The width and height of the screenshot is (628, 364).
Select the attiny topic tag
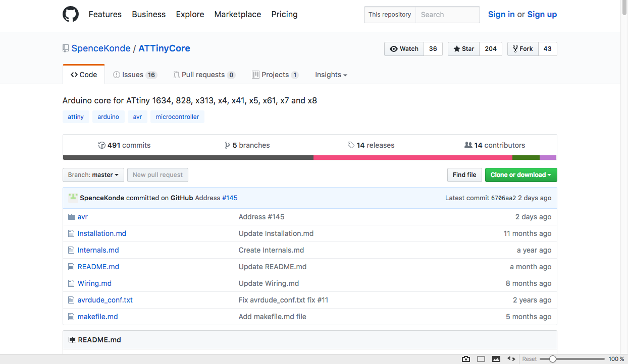click(x=76, y=117)
